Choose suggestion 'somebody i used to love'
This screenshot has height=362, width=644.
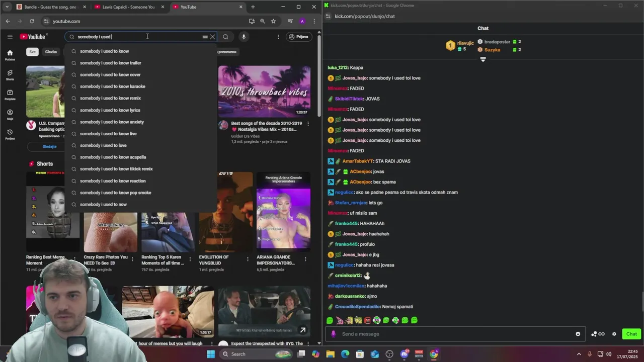[141, 145]
